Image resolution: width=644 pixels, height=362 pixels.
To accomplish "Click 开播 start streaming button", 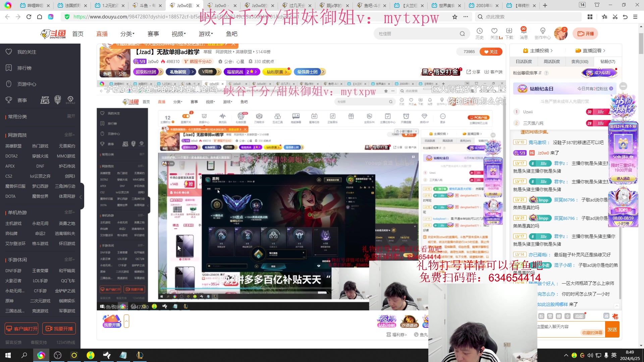I will click(586, 34).
